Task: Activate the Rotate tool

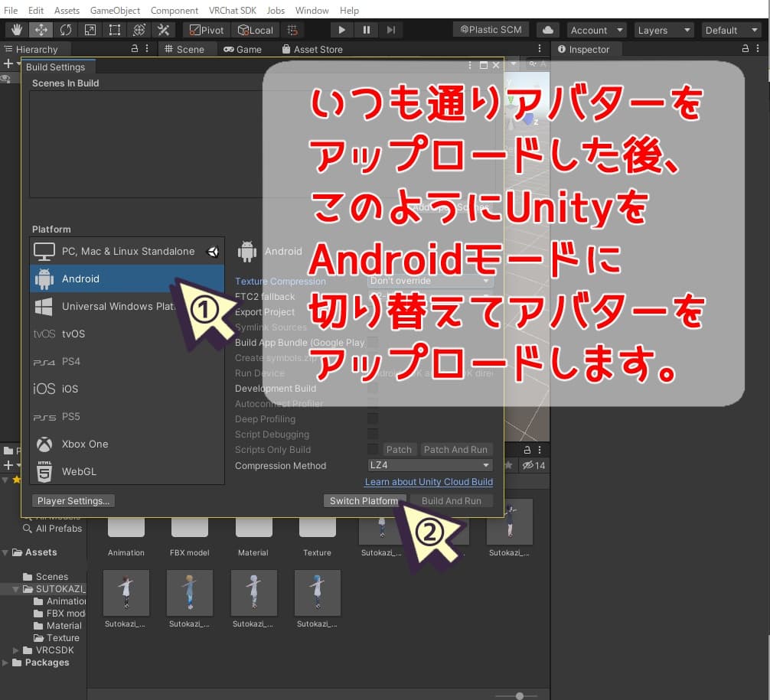Action: pos(67,29)
